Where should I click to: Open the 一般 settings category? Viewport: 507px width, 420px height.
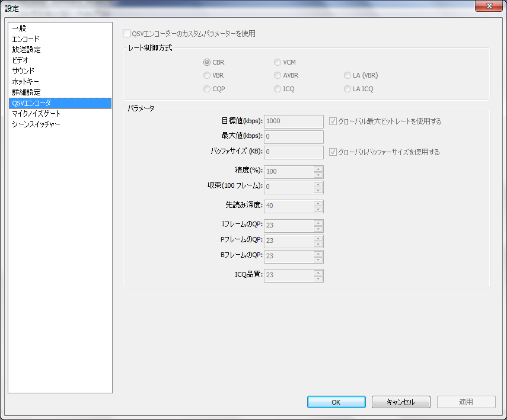click(x=60, y=28)
